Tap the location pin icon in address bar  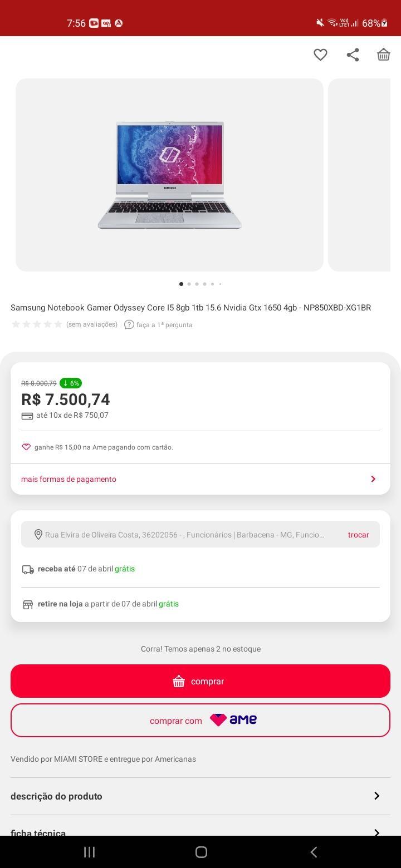(x=38, y=534)
